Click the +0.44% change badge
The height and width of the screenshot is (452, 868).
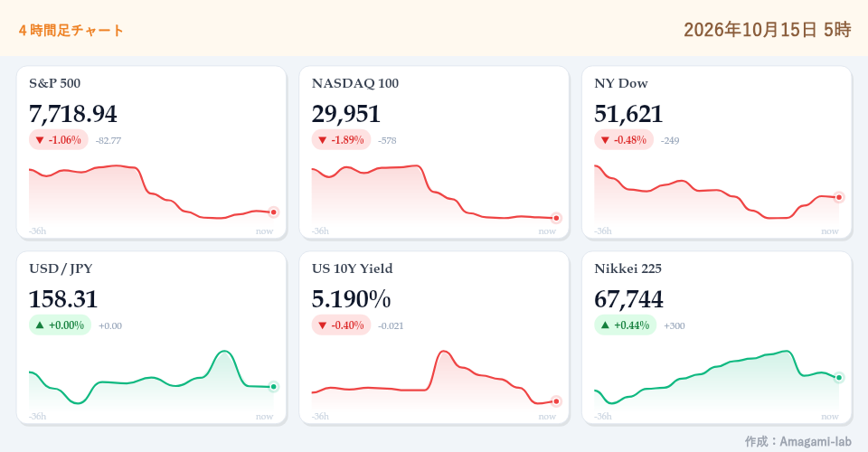[626, 325]
